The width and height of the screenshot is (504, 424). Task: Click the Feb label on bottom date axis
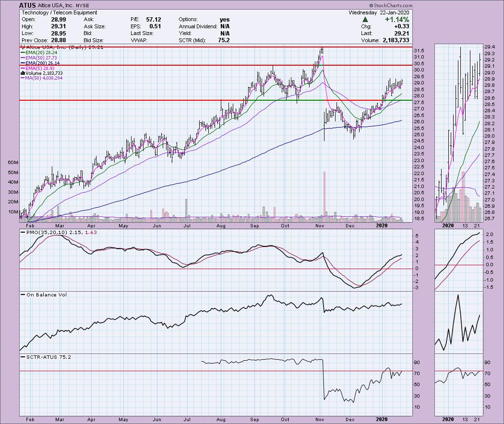[30, 419]
